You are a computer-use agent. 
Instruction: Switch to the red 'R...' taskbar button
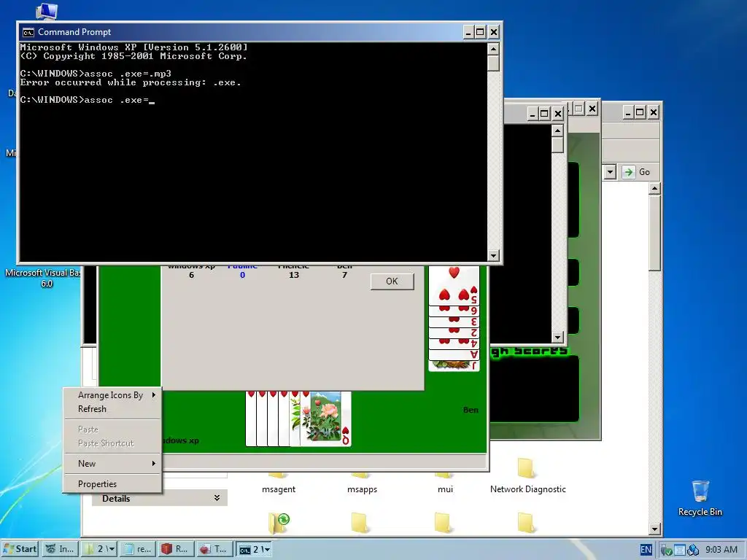(176, 549)
